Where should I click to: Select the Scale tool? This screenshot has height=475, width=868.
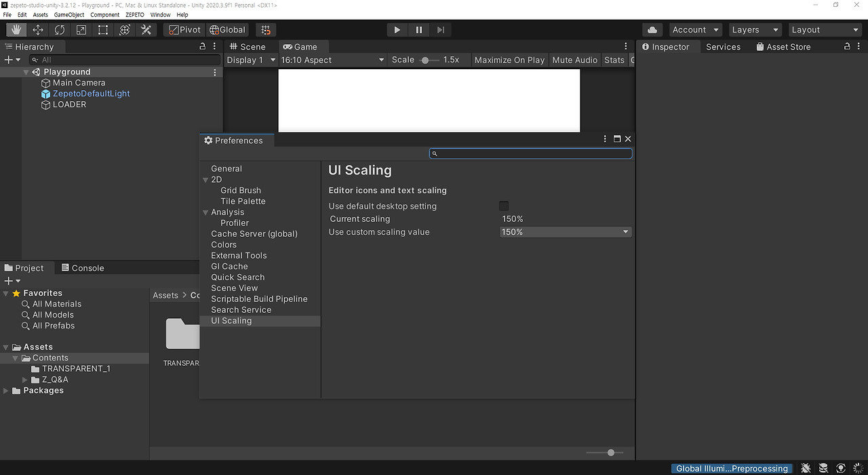[x=81, y=29]
